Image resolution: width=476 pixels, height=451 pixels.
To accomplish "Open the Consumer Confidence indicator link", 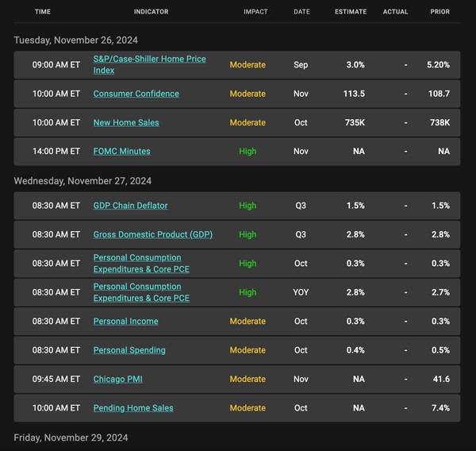I will [x=136, y=94].
